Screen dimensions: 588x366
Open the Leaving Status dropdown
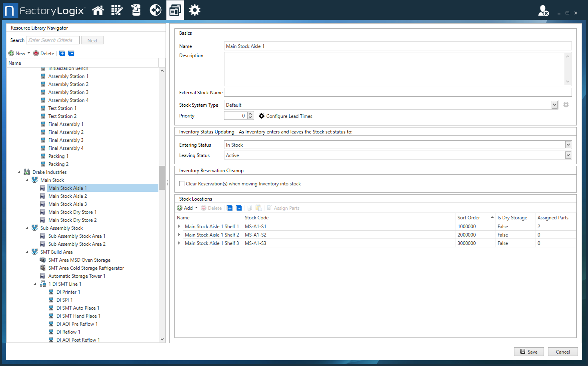pos(568,155)
